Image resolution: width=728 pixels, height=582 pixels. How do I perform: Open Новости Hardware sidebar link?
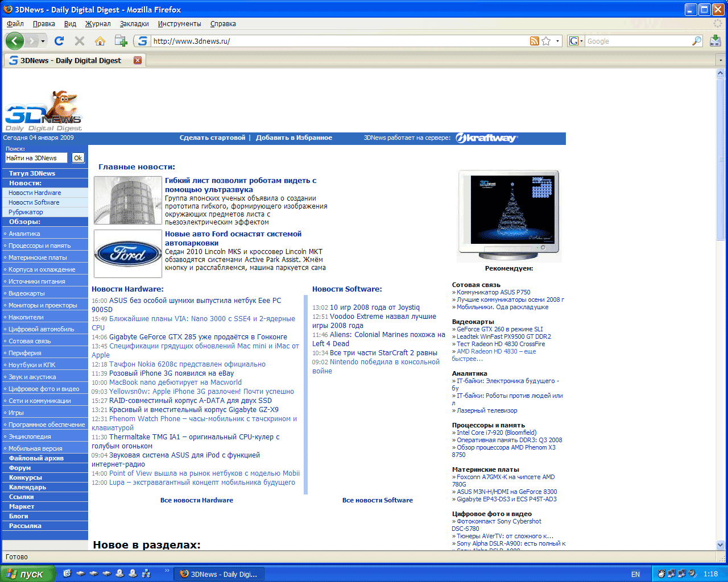tap(35, 193)
